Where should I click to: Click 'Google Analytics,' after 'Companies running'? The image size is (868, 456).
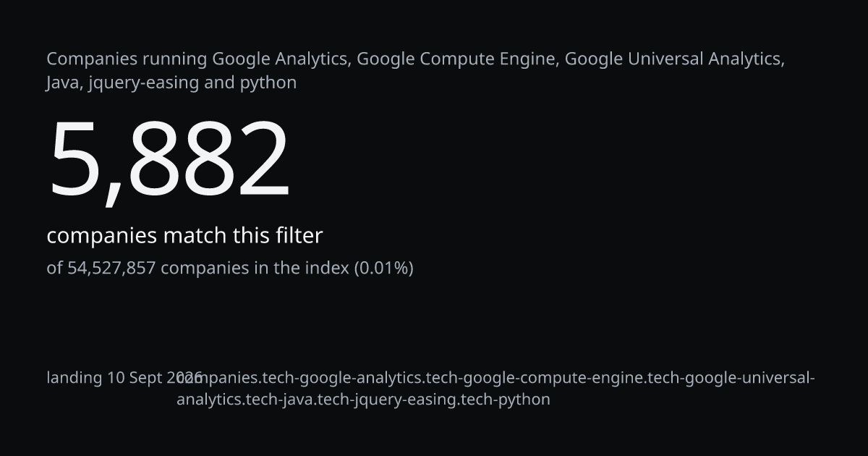282,59
